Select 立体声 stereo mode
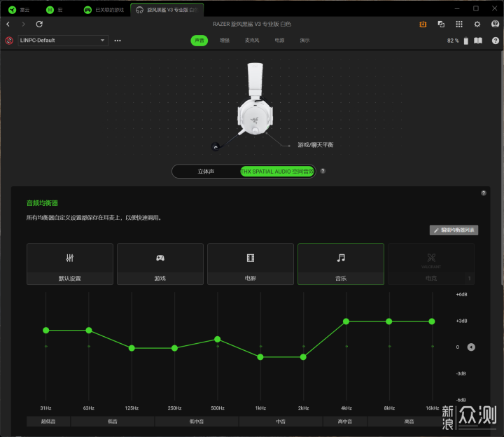The width and height of the screenshot is (504, 437). point(206,172)
